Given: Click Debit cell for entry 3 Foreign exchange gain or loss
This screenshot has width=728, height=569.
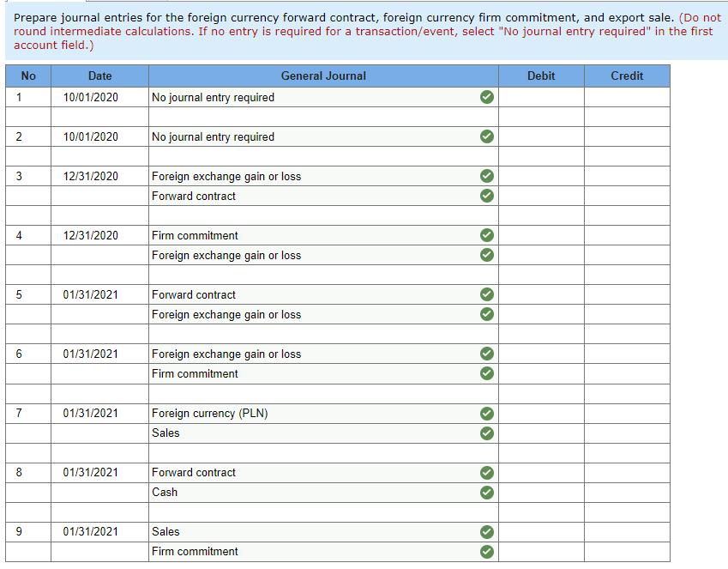Looking at the screenshot, I should 541,176.
